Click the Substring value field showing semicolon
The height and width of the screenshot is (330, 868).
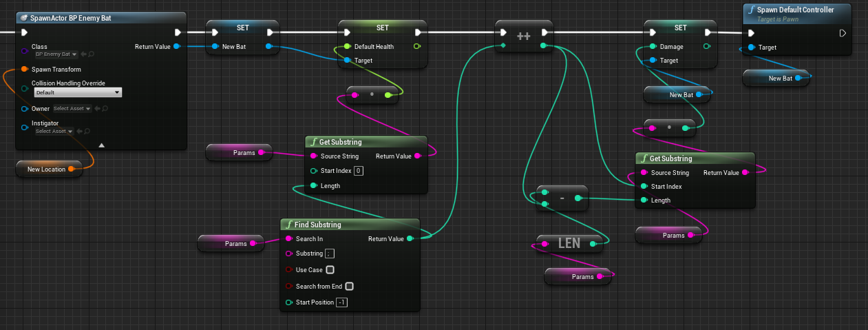coord(329,254)
